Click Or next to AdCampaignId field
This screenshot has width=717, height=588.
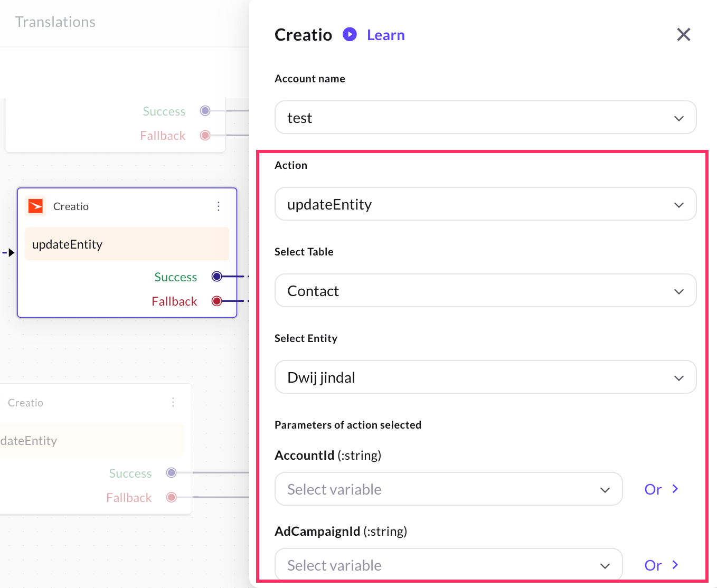tap(661, 565)
